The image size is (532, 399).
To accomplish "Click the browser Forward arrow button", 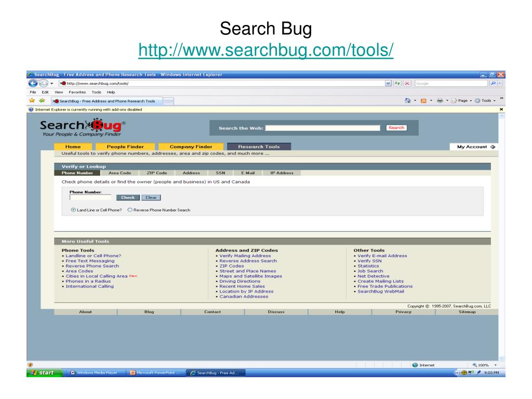I will click(44, 83).
